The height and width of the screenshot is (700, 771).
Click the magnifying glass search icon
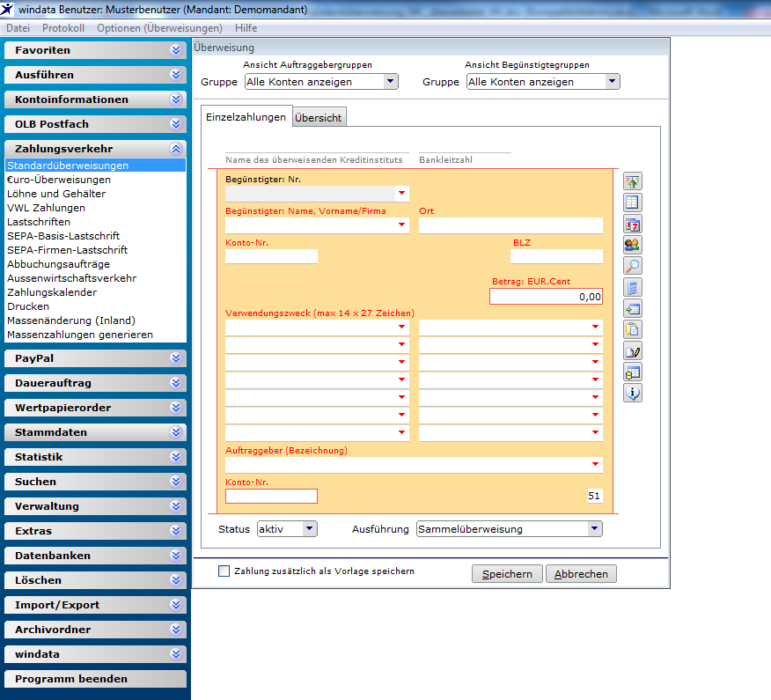632,266
